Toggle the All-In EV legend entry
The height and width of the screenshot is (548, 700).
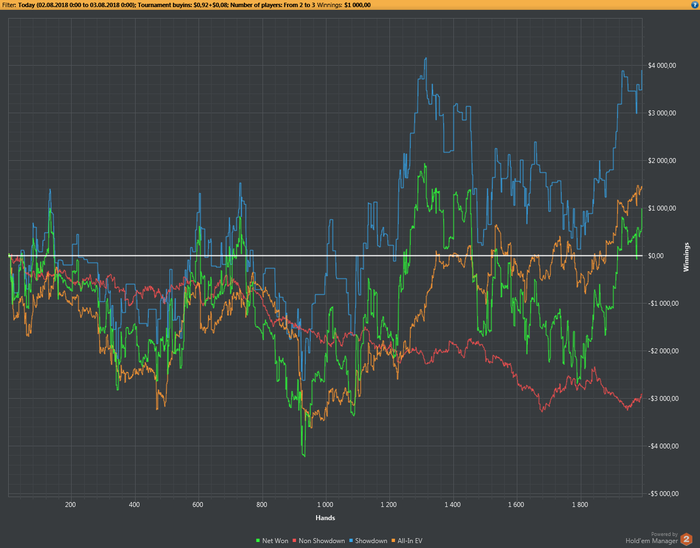point(407,540)
